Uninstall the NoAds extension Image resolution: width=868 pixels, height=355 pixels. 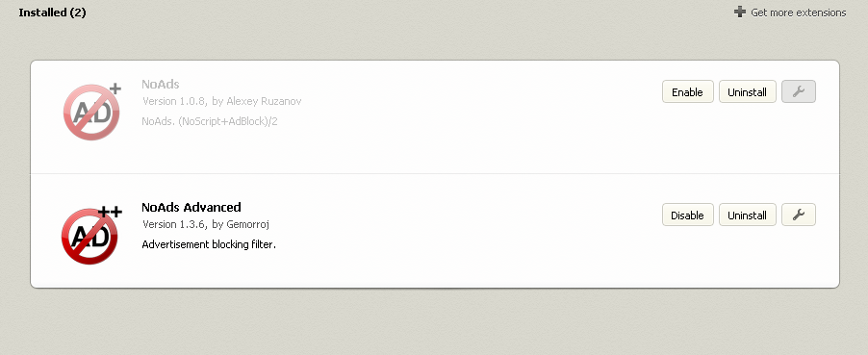(747, 92)
